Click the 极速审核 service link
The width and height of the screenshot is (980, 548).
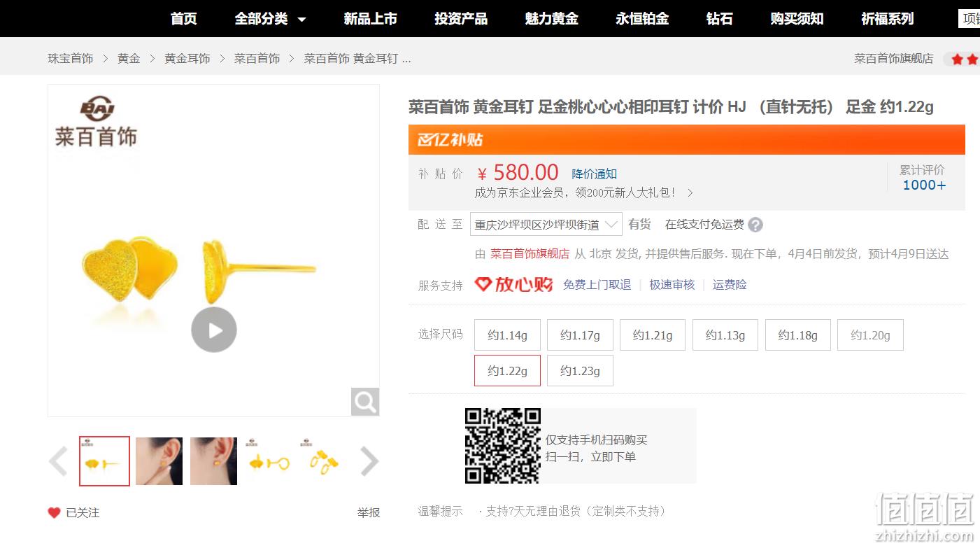point(672,285)
